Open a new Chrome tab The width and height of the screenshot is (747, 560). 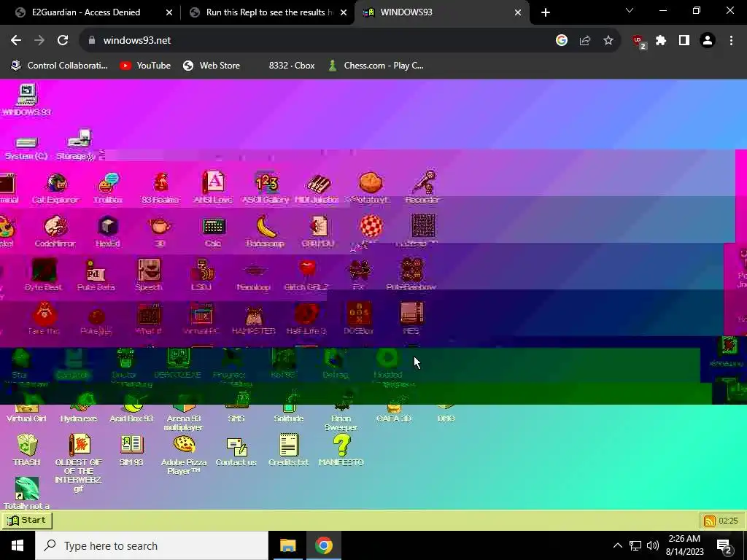pos(546,12)
